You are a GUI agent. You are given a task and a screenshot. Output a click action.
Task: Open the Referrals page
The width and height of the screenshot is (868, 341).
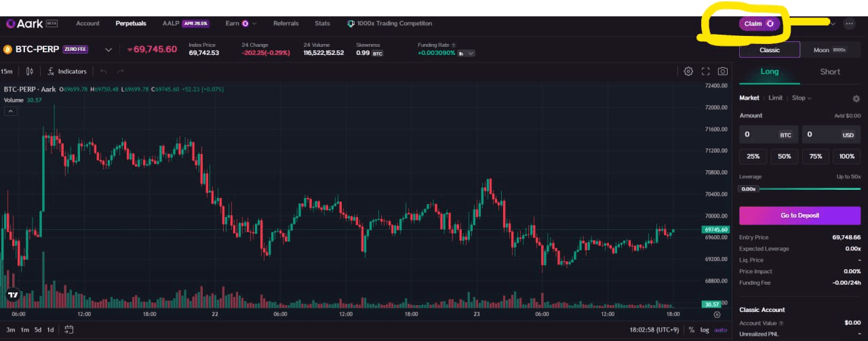pos(285,24)
